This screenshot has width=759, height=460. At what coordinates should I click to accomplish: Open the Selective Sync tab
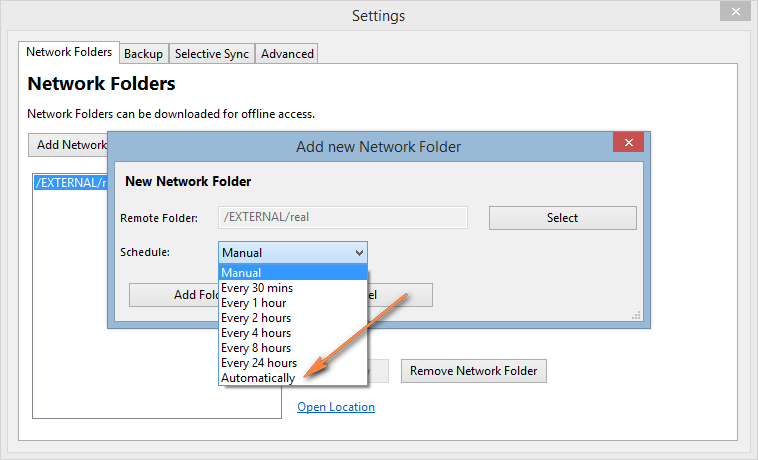pos(212,53)
